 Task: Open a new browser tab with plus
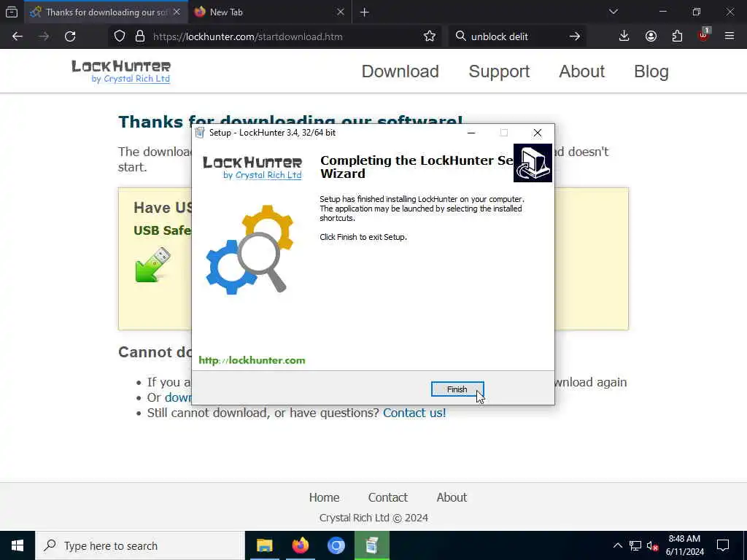(x=365, y=12)
